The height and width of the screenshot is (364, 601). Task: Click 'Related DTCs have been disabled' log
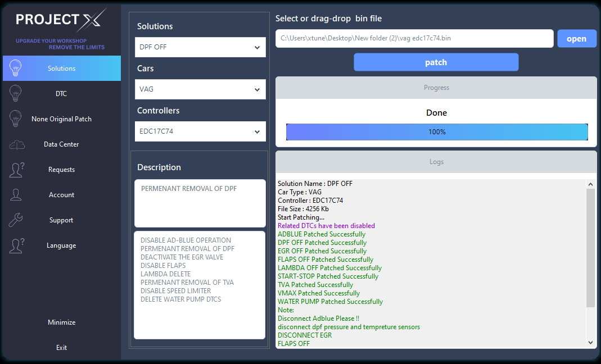pos(326,226)
